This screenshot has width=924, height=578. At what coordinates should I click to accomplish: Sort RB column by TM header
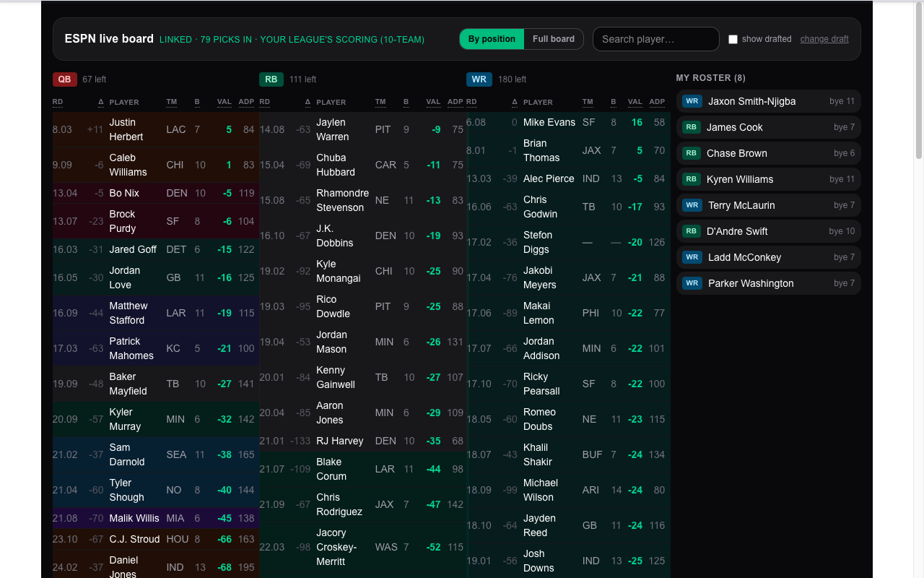point(380,102)
